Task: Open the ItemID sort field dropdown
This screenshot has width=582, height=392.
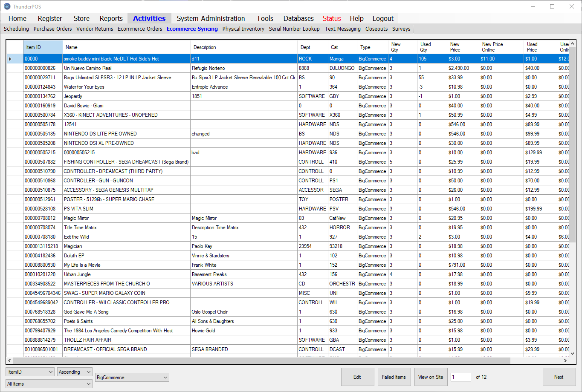Action: click(x=30, y=372)
